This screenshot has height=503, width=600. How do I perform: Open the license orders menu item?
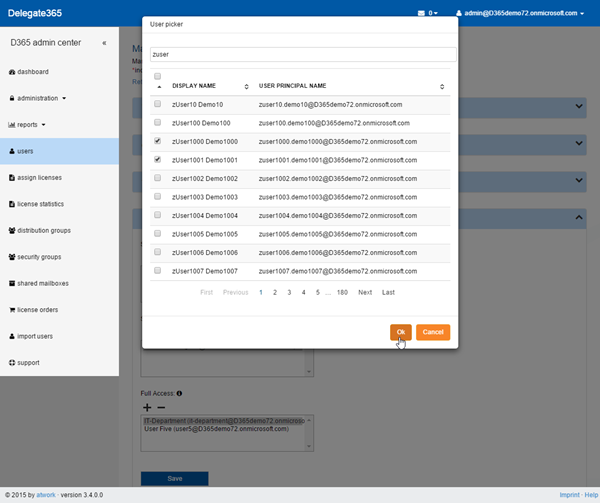pyautogui.click(x=37, y=310)
